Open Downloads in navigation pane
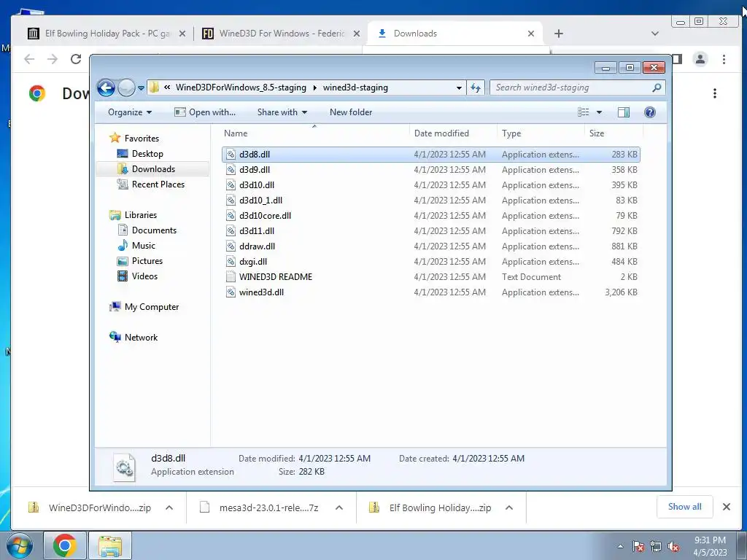Screen dimensions: 747x560 click(153, 169)
